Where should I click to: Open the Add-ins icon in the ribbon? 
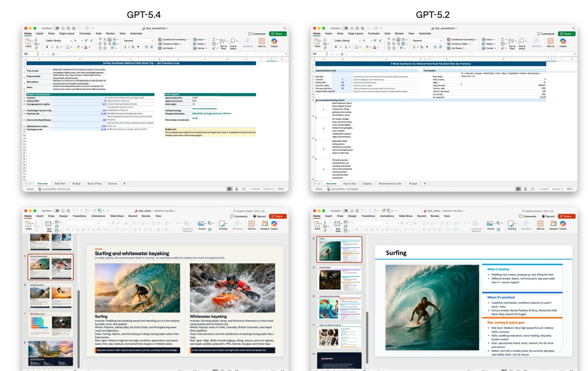click(x=262, y=42)
